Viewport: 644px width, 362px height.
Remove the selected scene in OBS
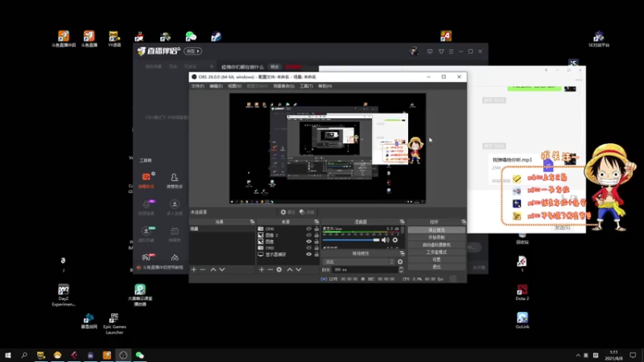point(203,269)
